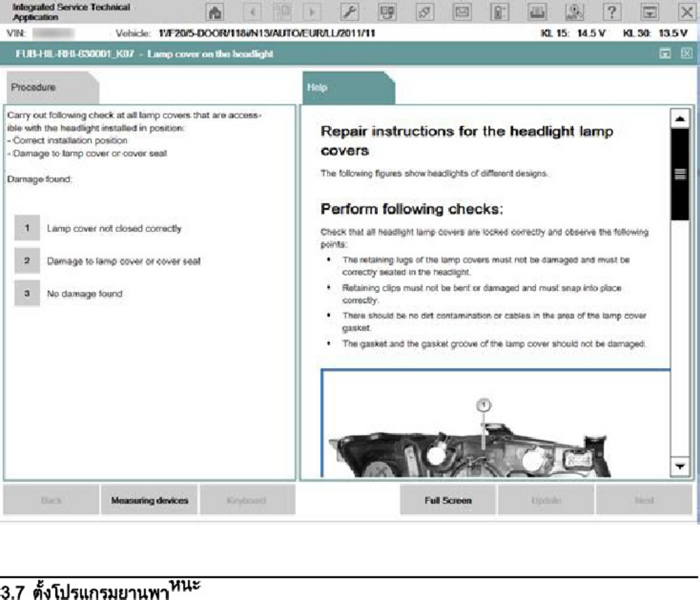Switch to the Help tab
This screenshot has height=600, width=700.
point(348,87)
